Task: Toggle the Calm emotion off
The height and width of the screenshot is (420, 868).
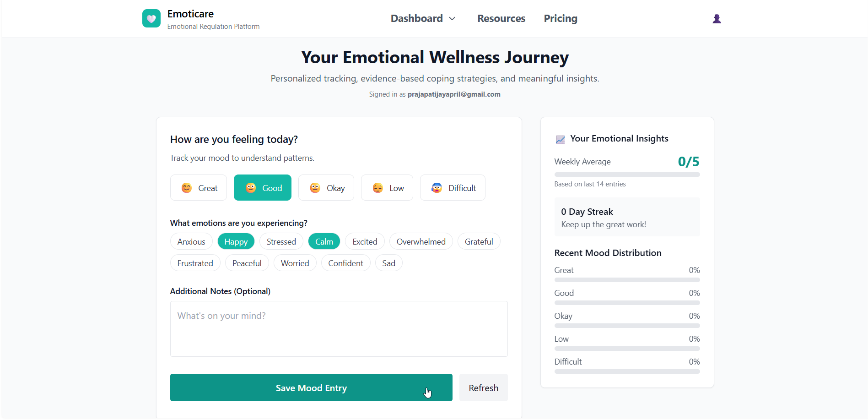Action: [324, 241]
